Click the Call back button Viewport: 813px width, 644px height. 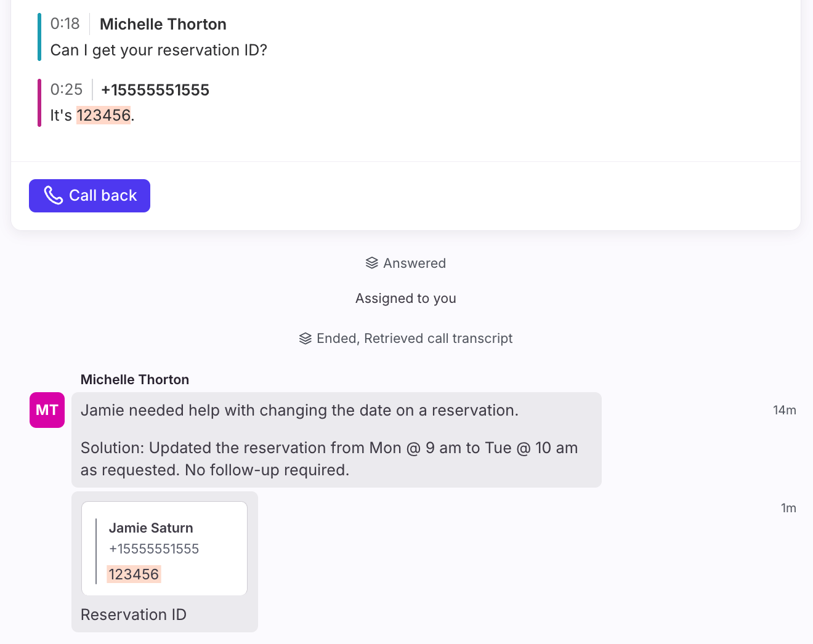[89, 196]
